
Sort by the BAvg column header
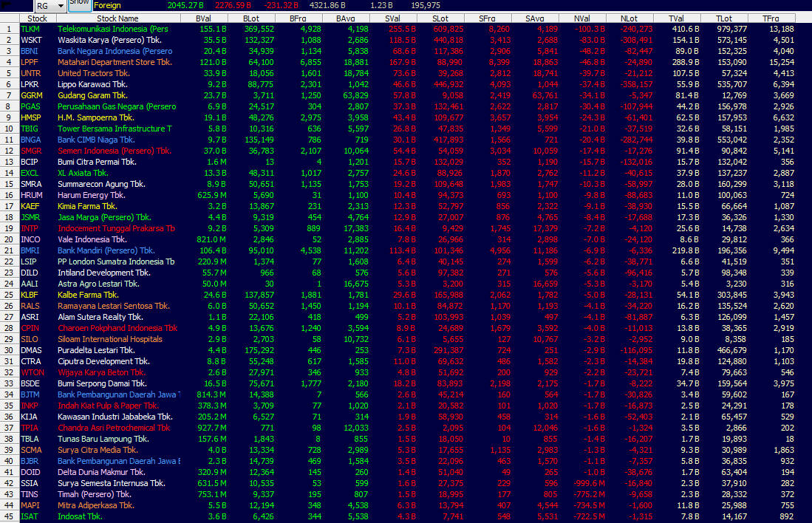point(345,18)
